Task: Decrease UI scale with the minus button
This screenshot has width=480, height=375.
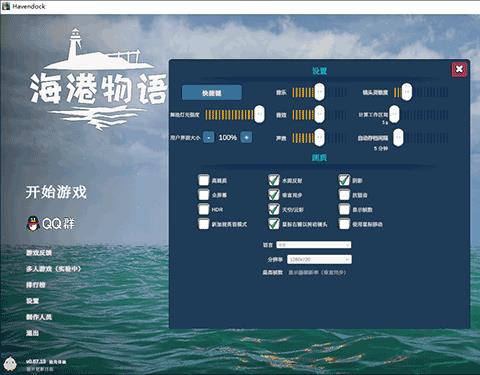Action: pos(209,137)
